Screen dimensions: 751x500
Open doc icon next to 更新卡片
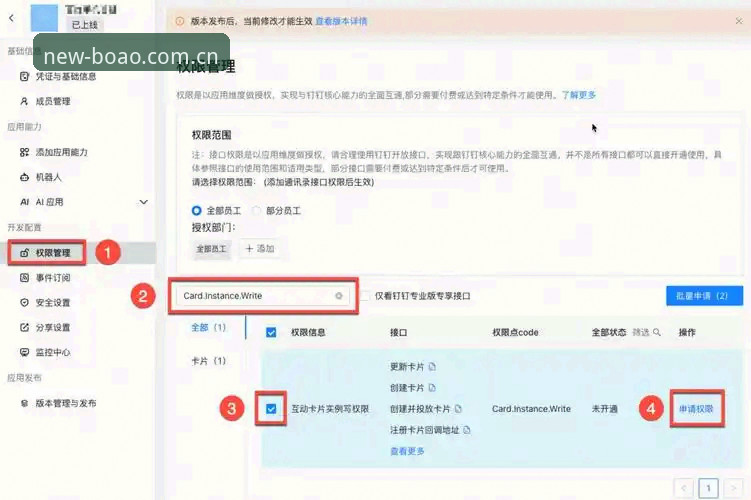(432, 367)
